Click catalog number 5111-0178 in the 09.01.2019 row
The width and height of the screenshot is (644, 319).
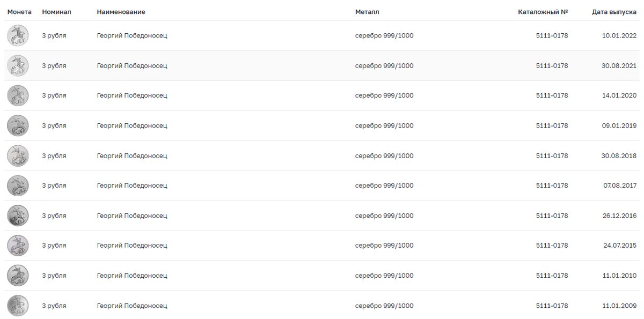(552, 126)
